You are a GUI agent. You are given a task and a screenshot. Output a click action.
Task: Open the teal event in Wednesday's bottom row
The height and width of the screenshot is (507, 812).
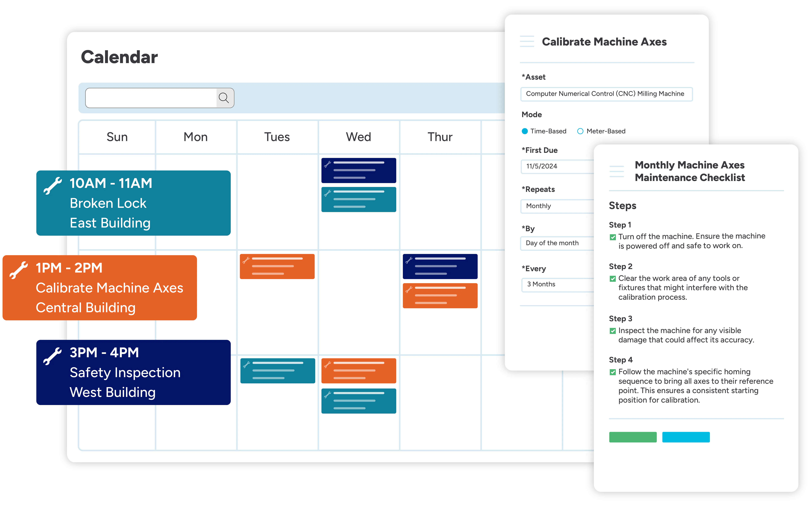(x=358, y=401)
